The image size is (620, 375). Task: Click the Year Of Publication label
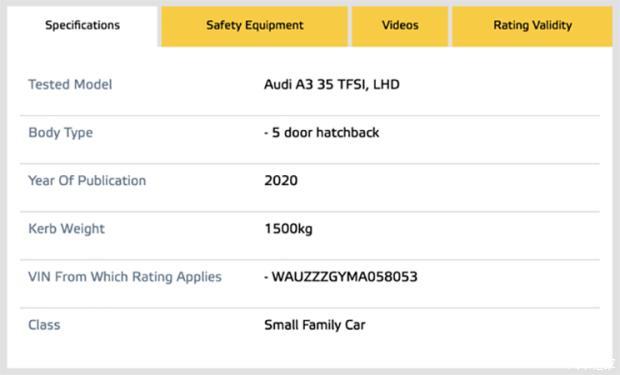[x=87, y=180]
